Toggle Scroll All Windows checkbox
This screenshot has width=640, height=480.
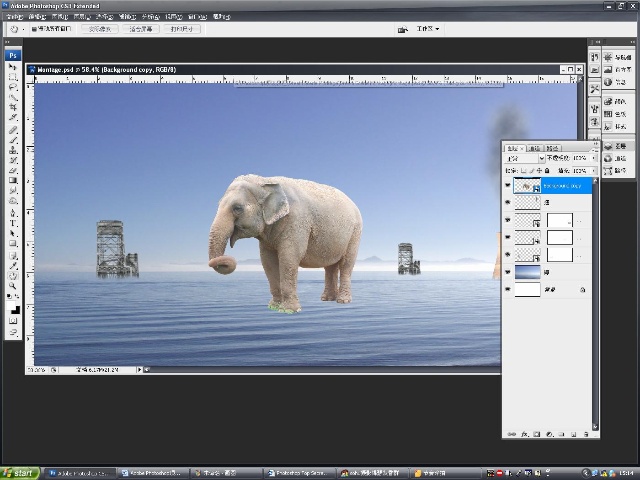[x=34, y=29]
